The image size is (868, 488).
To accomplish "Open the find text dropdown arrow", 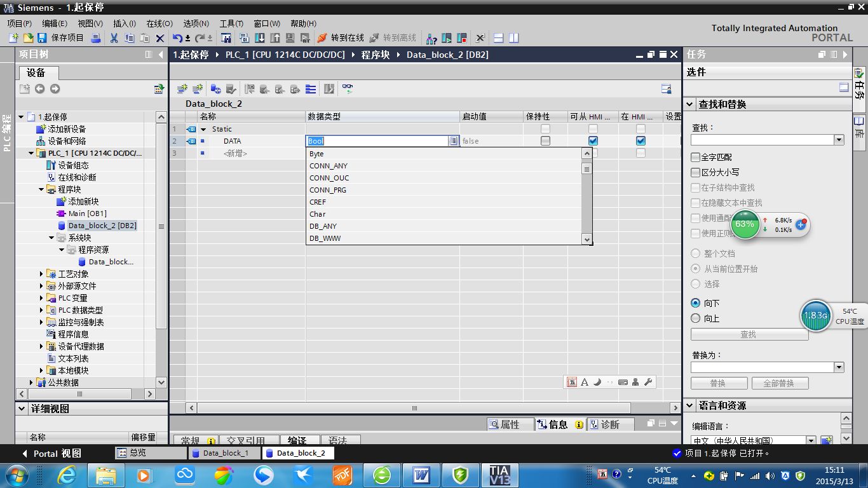I will click(839, 140).
